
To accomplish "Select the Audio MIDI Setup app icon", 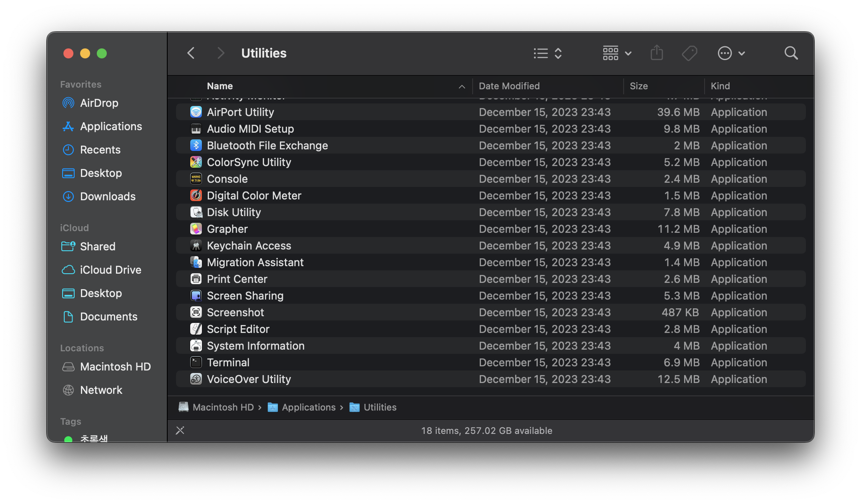I will 196,129.
